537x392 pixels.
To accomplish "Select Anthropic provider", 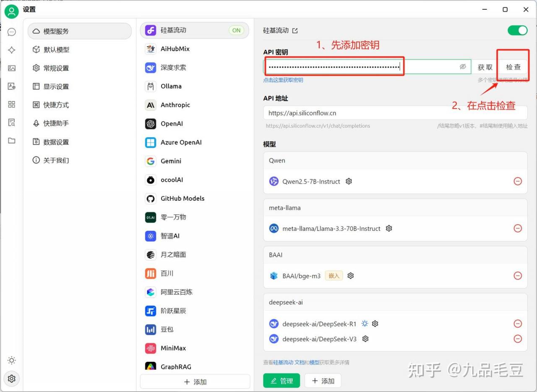I will [195, 105].
